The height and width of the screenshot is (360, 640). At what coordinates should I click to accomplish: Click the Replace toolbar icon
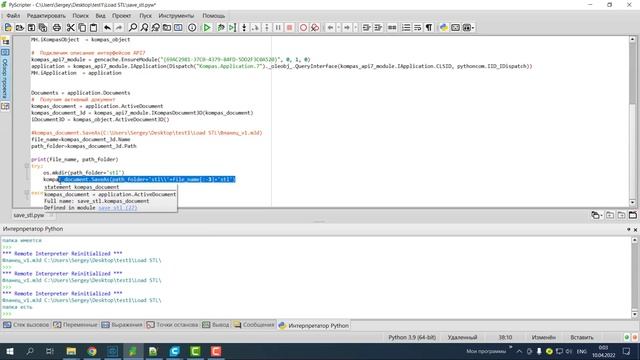156,27
